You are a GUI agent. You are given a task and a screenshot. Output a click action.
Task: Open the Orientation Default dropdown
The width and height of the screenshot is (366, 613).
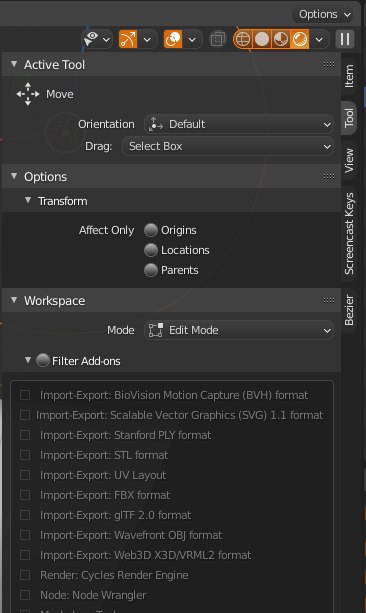click(239, 124)
